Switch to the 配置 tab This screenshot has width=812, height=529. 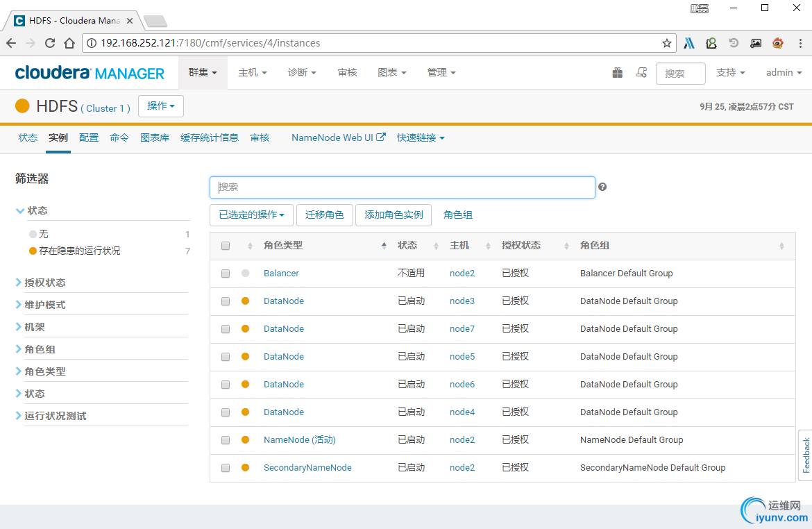point(89,138)
